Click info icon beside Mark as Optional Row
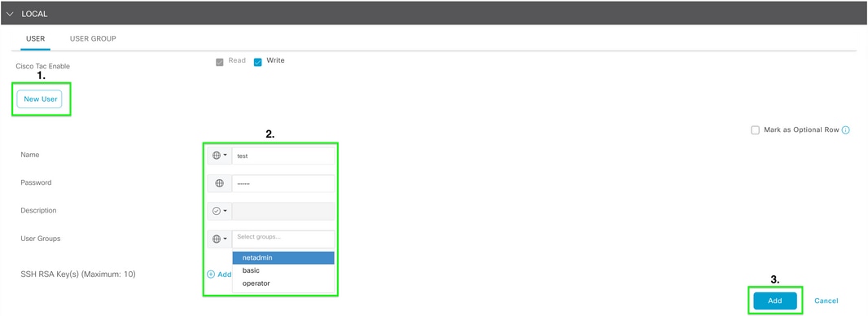The width and height of the screenshot is (868, 316). coord(845,130)
